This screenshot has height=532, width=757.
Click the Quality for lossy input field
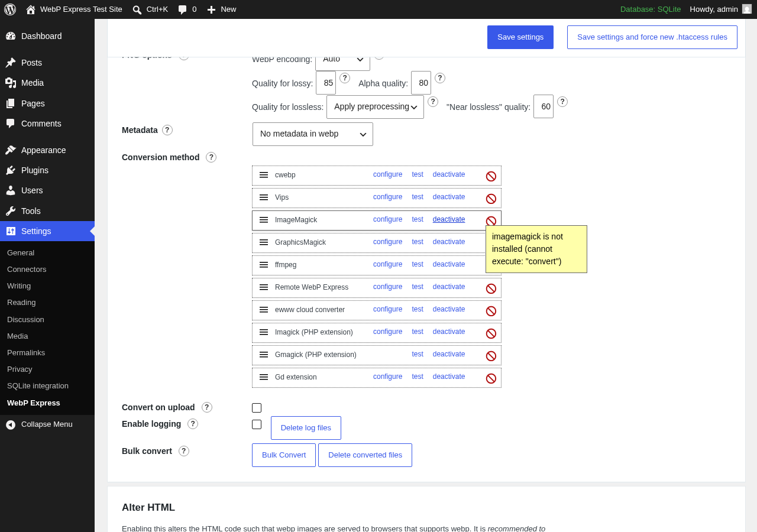point(326,83)
